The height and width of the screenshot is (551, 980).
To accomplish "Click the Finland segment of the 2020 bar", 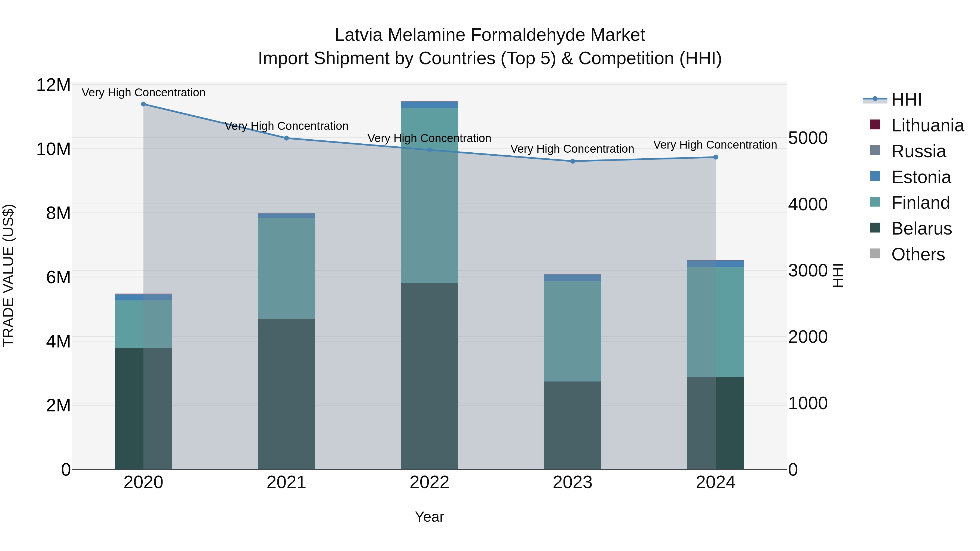I will pos(143,324).
